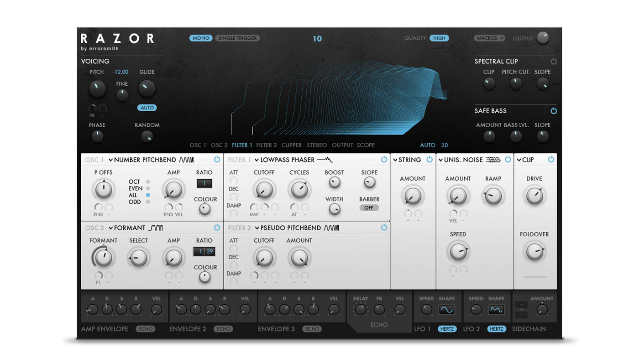Screen dimensions: 639x364
Task: Open OSC 1 Number Pitchbend type dropdown
Action: tap(142, 160)
